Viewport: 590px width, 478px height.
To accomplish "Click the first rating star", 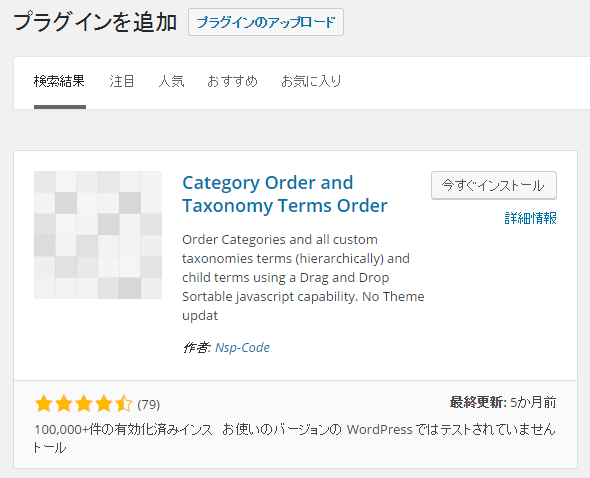I will (x=44, y=404).
